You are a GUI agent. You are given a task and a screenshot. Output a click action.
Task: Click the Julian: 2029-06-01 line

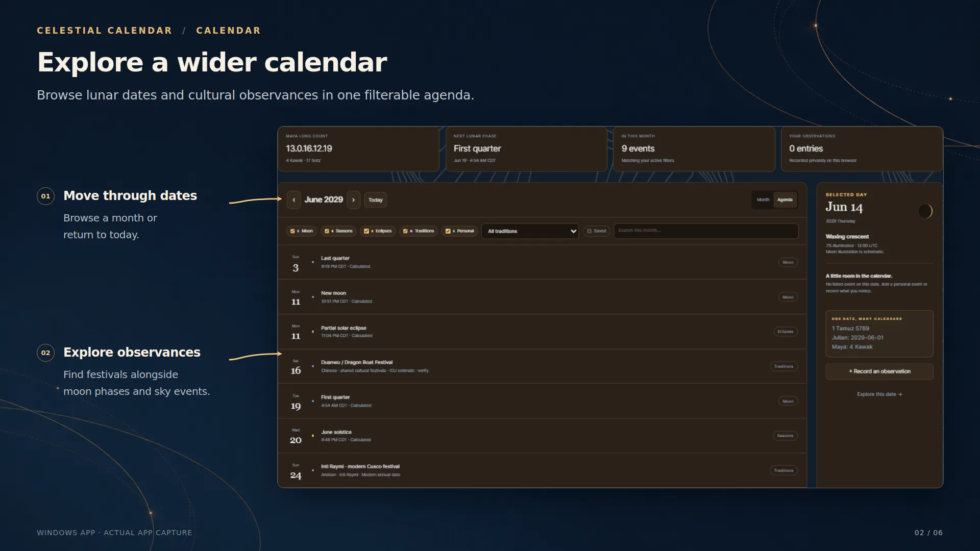tap(857, 338)
